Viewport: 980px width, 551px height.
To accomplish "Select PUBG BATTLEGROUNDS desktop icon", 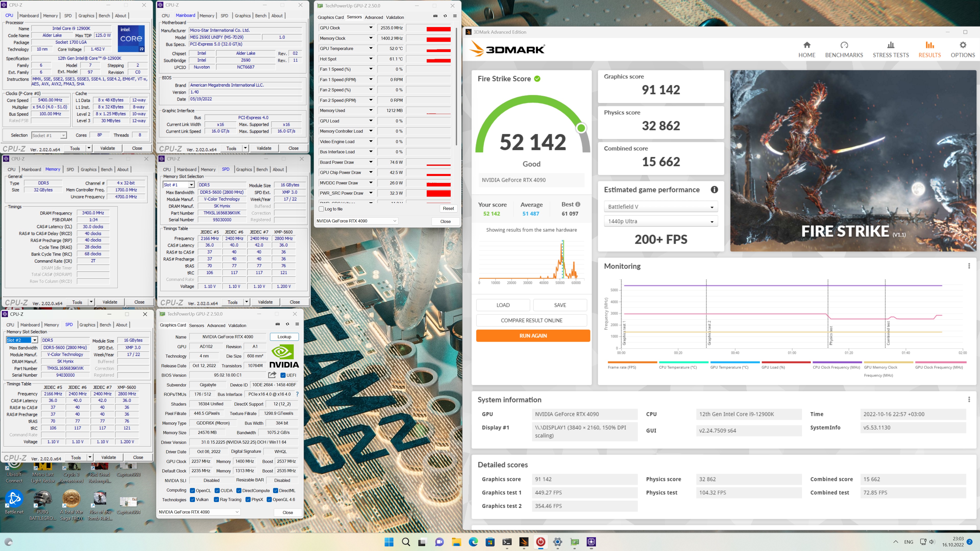I will [x=43, y=505].
